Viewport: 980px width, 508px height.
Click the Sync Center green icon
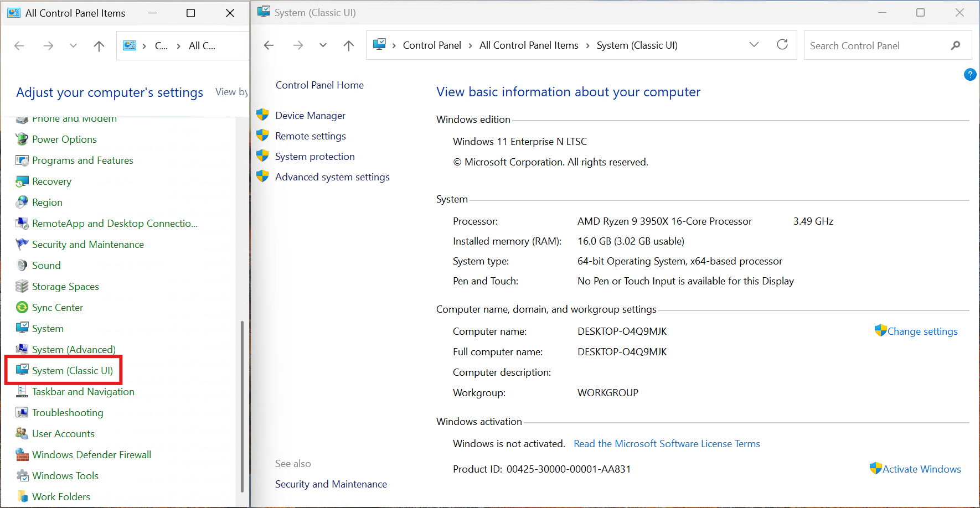[x=22, y=308]
